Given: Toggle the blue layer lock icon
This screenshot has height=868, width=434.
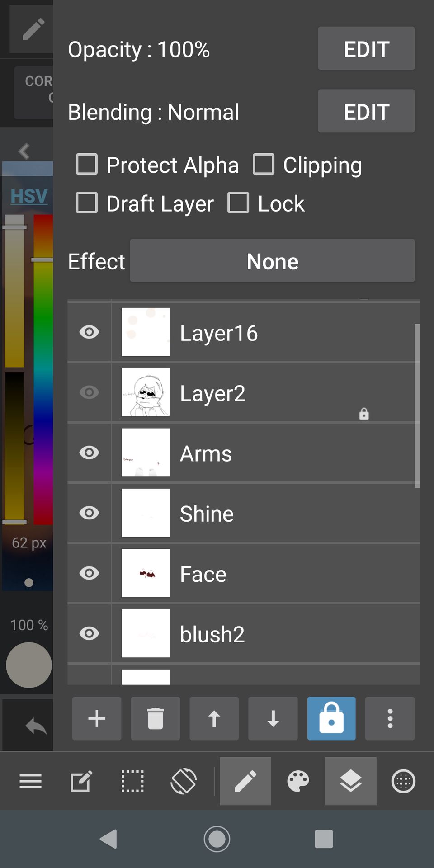Looking at the screenshot, I should [x=331, y=718].
